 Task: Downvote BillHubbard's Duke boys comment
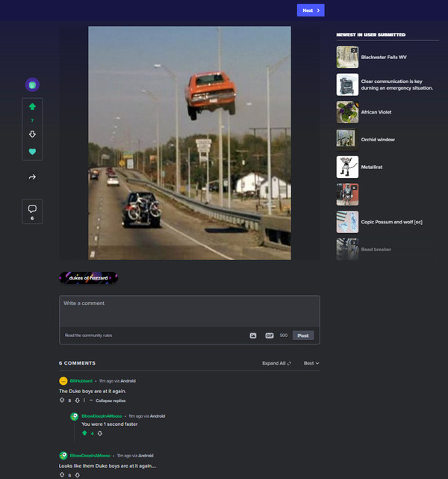77,401
